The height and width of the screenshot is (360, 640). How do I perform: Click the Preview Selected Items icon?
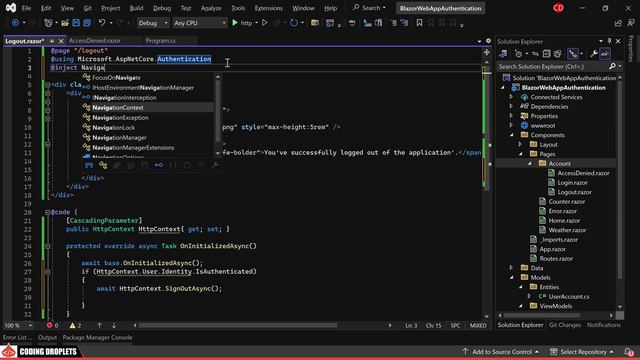tap(605, 53)
